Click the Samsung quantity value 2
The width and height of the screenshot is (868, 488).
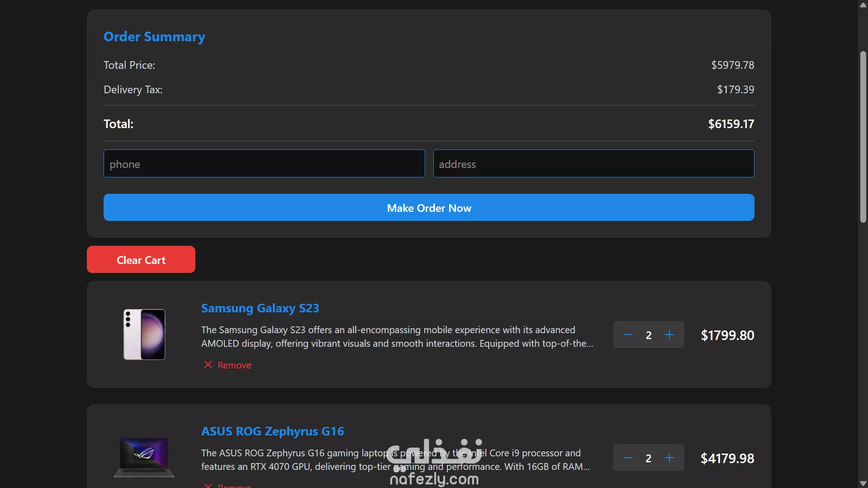pos(649,335)
